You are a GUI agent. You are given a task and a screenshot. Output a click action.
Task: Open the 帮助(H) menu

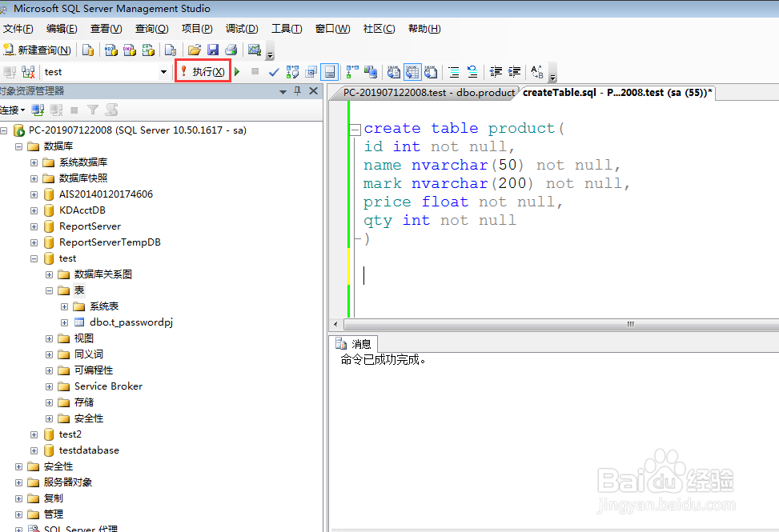click(424, 29)
